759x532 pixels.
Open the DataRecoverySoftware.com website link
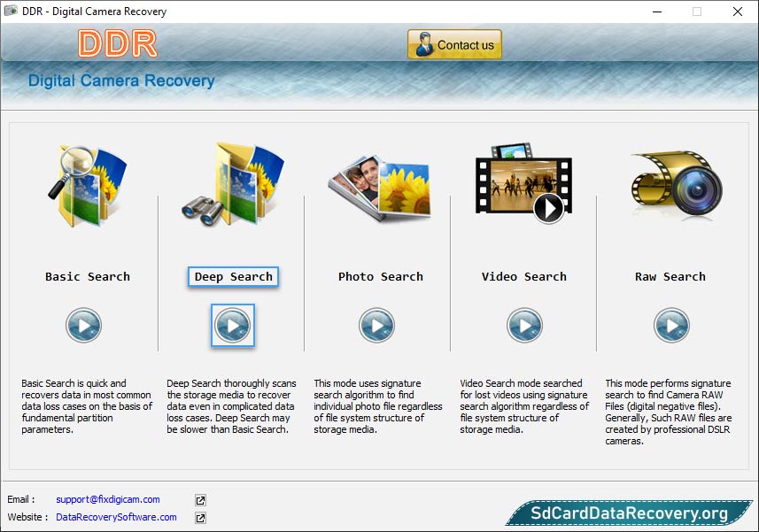[x=116, y=517]
